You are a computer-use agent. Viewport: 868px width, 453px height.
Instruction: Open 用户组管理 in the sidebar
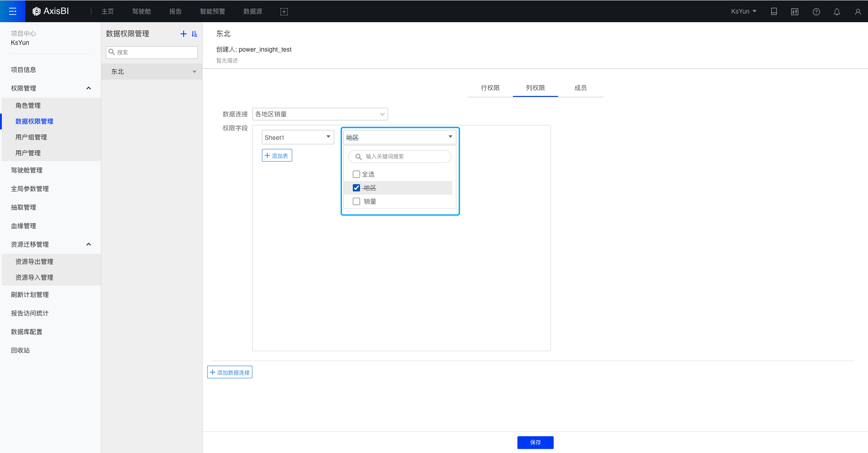pos(31,137)
